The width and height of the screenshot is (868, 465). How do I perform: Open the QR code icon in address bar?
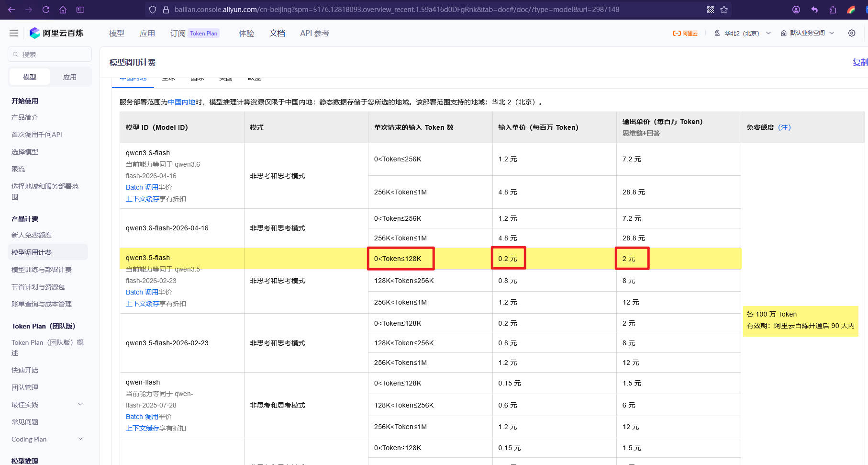coord(711,10)
